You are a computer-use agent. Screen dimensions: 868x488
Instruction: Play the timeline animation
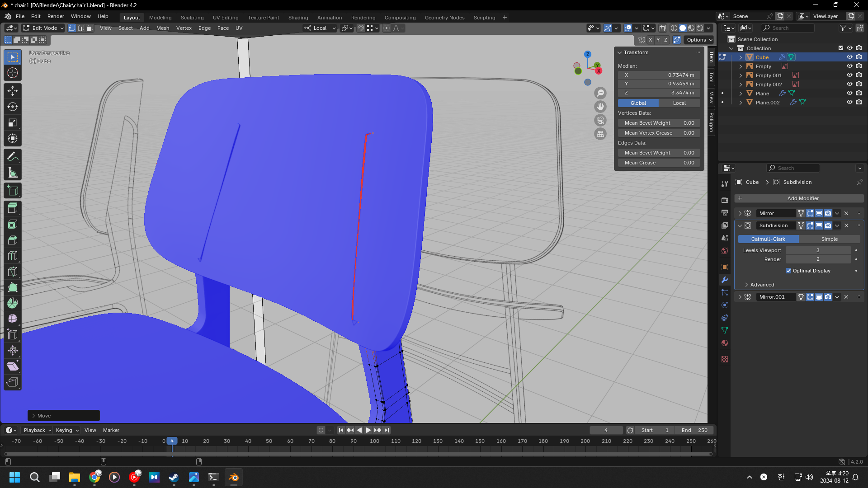pyautogui.click(x=368, y=430)
